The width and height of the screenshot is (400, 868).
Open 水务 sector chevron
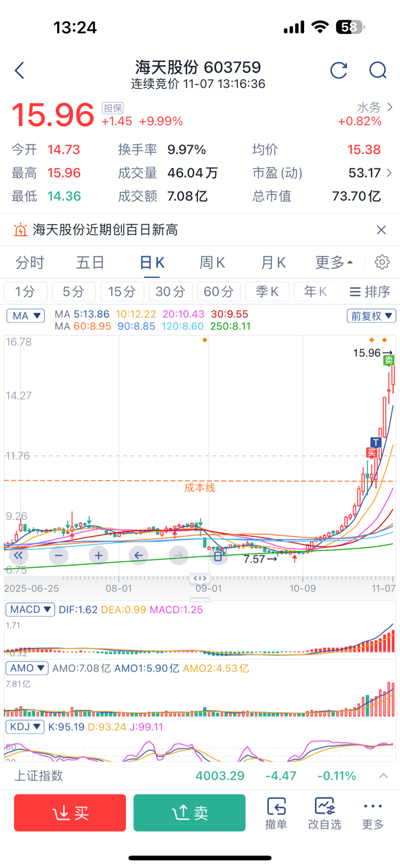point(390,107)
